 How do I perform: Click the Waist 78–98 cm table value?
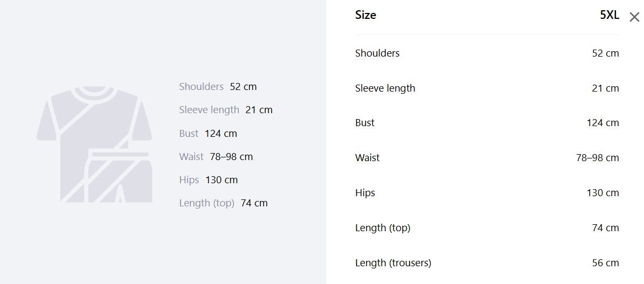point(598,158)
